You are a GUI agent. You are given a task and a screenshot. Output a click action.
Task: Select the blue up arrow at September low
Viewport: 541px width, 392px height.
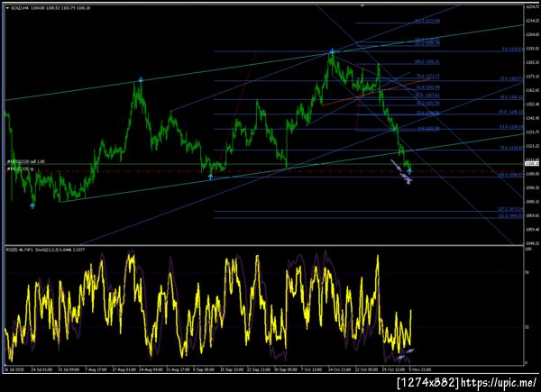pos(210,178)
